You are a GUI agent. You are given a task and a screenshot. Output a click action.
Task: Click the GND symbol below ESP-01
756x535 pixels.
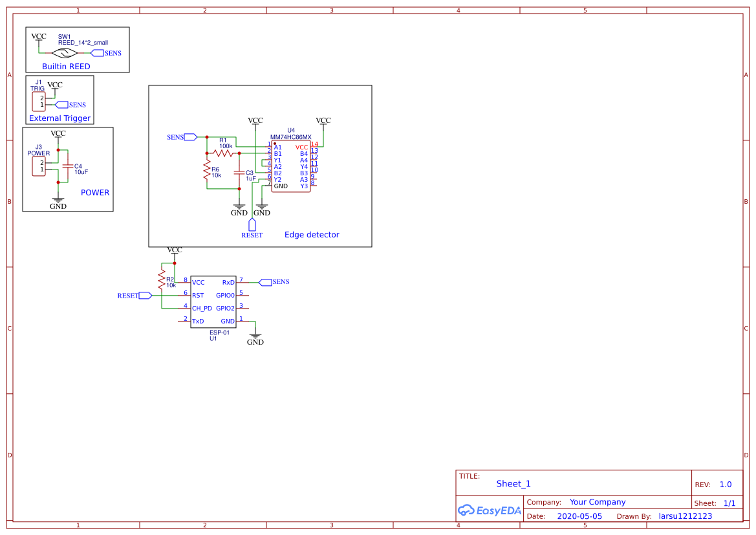255,338
